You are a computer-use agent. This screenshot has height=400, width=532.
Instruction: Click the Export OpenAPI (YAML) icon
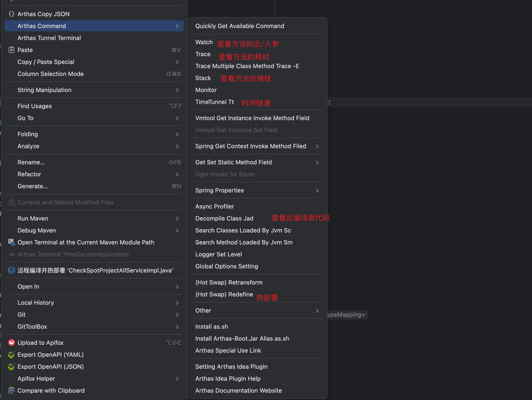[x=11, y=354]
